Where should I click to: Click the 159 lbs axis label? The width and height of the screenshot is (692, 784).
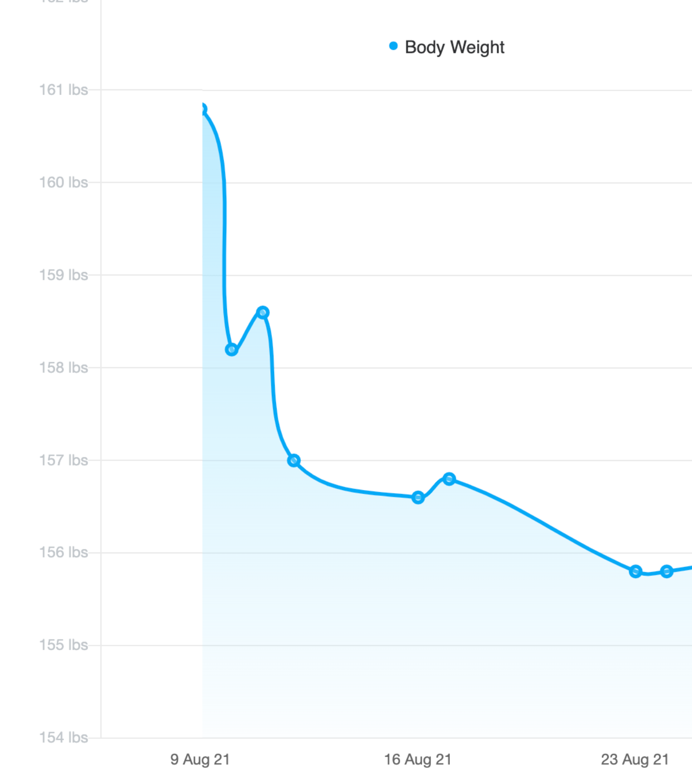[x=64, y=275]
